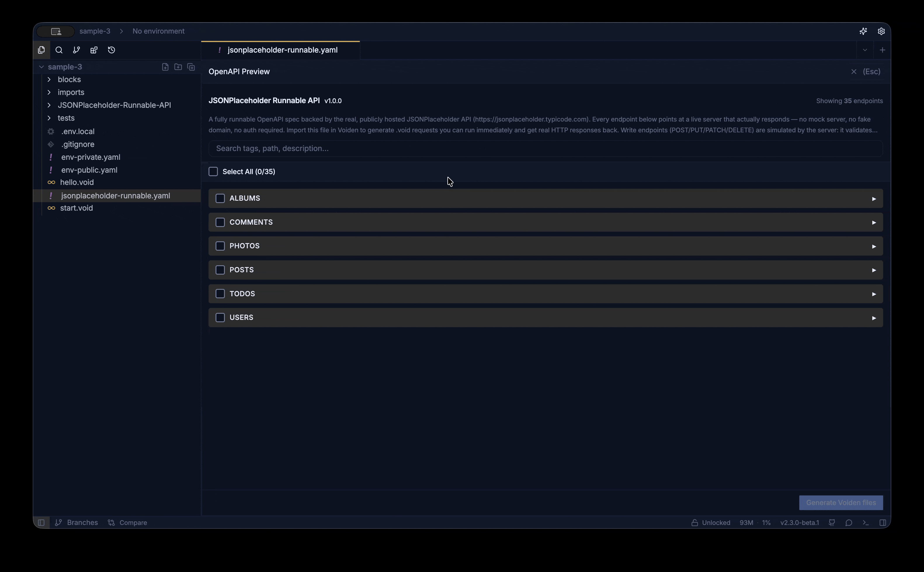Open the terminal icon in status bar
This screenshot has height=572, width=924.
point(866,522)
